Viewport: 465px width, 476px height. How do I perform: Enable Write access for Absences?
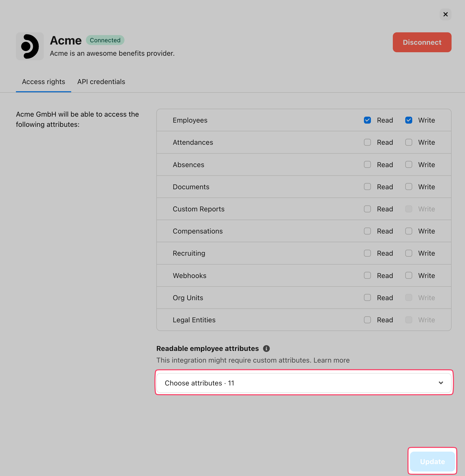click(408, 164)
